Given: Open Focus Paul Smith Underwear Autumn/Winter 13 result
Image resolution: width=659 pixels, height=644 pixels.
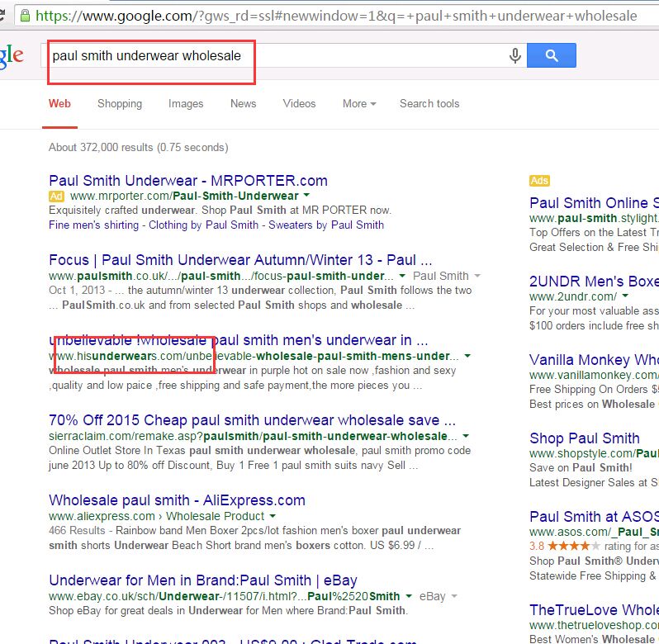Looking at the screenshot, I should pos(240,260).
